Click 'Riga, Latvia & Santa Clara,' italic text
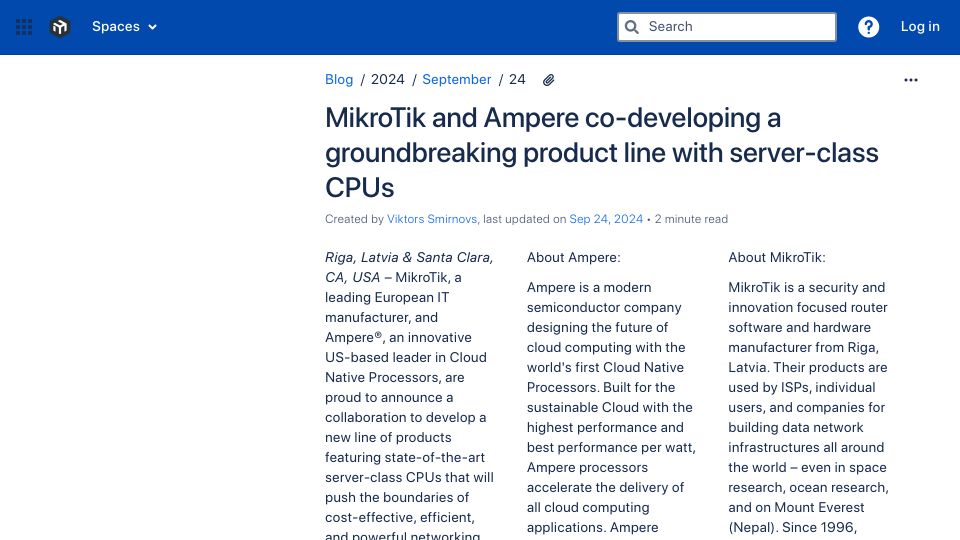Screen dimensions: 960x540 point(409,258)
